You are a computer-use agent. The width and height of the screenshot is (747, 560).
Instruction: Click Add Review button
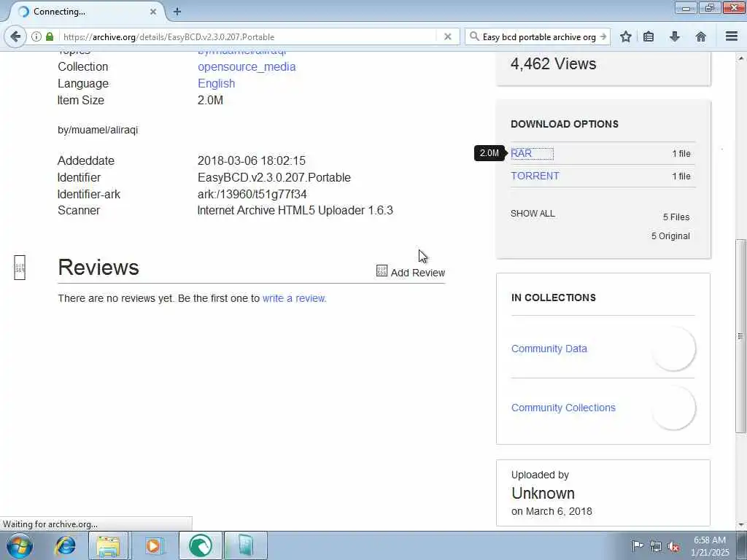point(411,272)
